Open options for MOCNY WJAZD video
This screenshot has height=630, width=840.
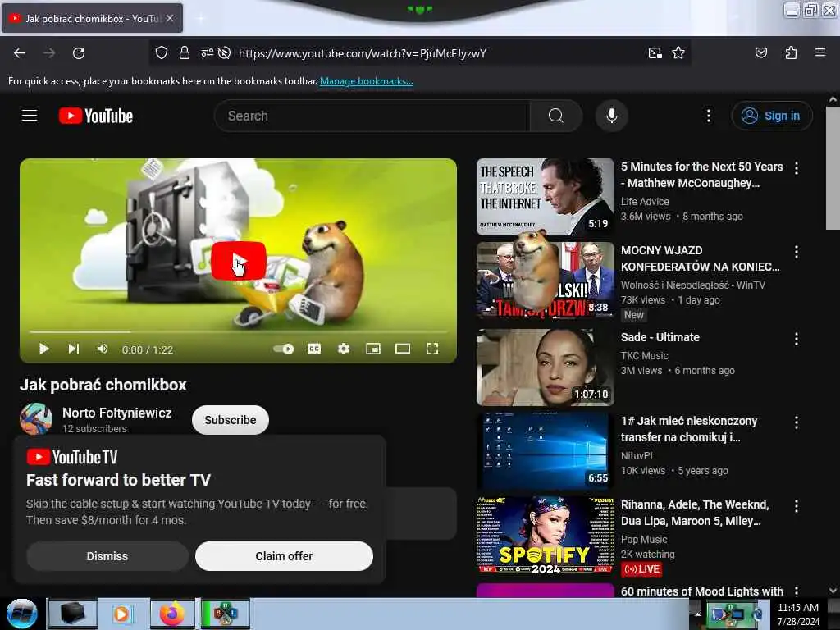tap(797, 252)
